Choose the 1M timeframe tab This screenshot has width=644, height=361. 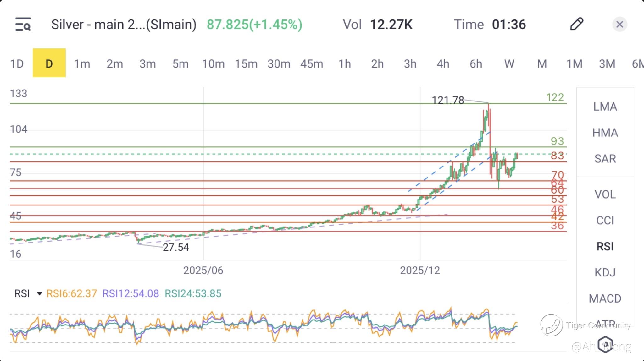pos(574,64)
